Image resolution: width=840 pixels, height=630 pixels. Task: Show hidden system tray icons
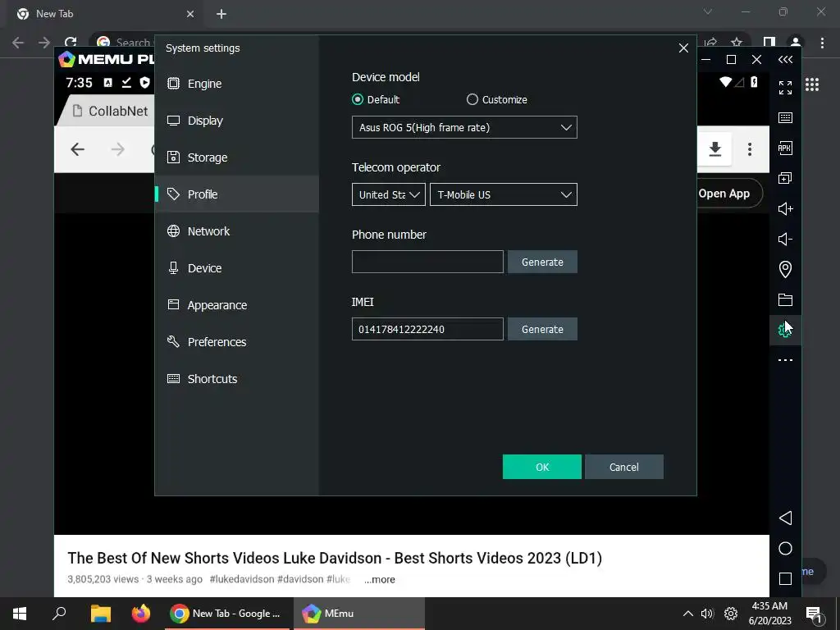coord(688,614)
